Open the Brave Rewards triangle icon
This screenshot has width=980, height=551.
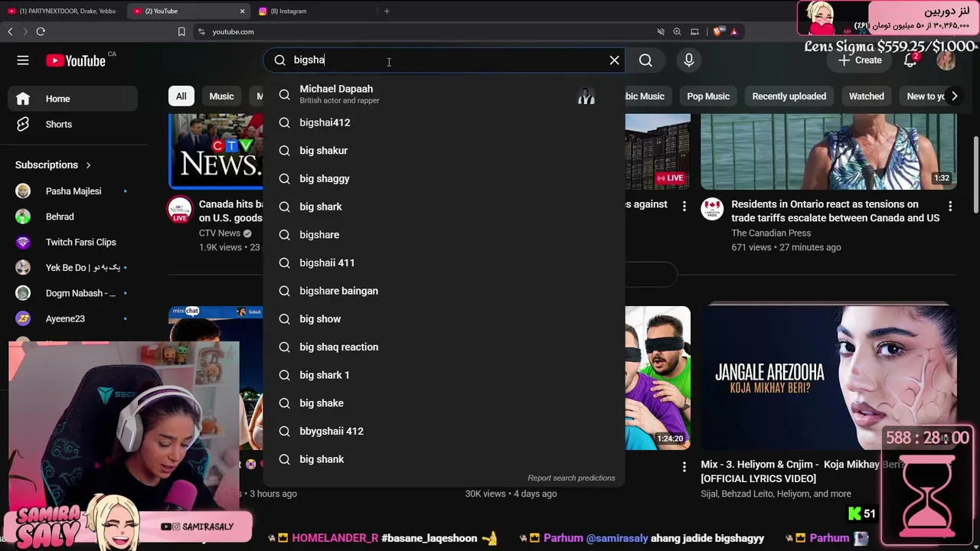pyautogui.click(x=733, y=31)
